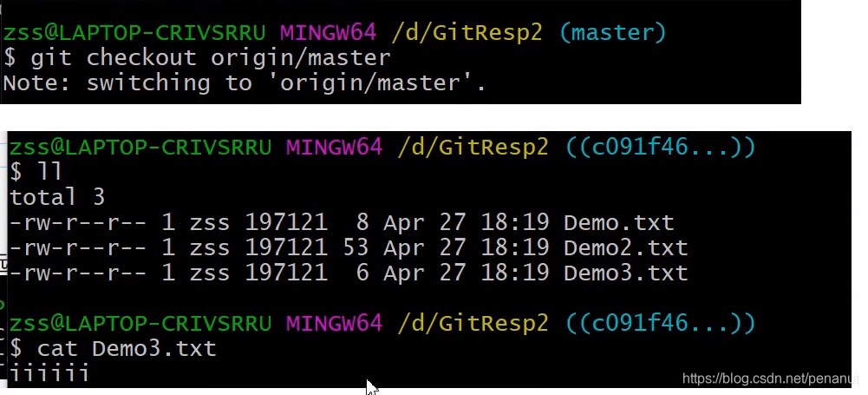Click '/d/GitResp2' path in the topmost prompt
868x395 pixels.
click(x=467, y=33)
